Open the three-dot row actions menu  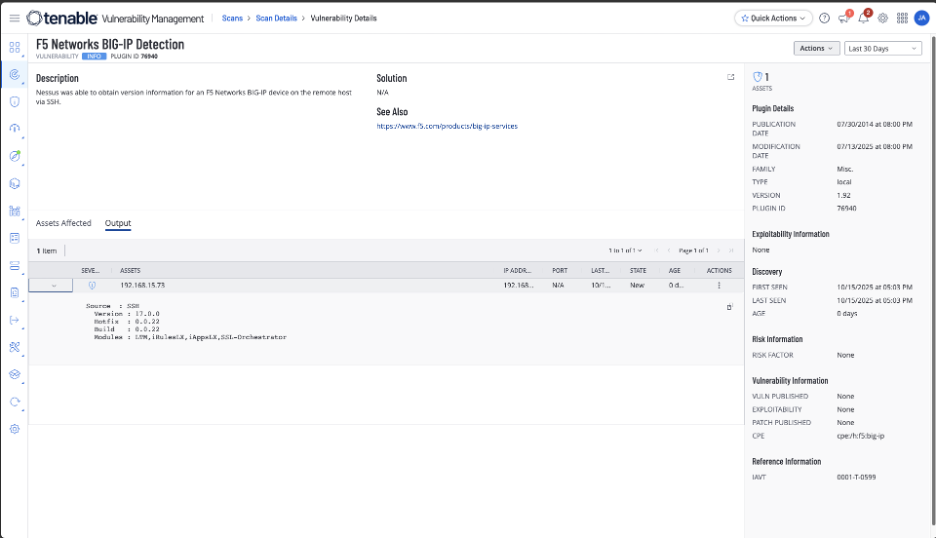click(x=718, y=285)
